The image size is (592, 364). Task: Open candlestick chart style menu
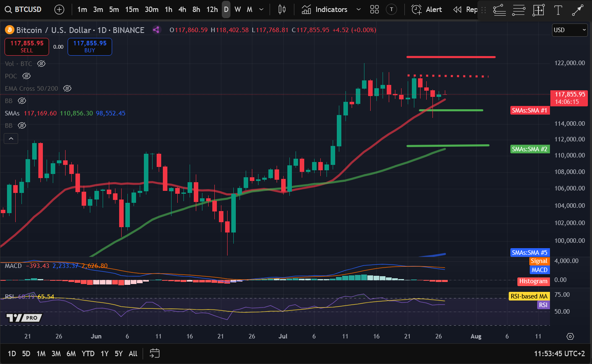(282, 9)
